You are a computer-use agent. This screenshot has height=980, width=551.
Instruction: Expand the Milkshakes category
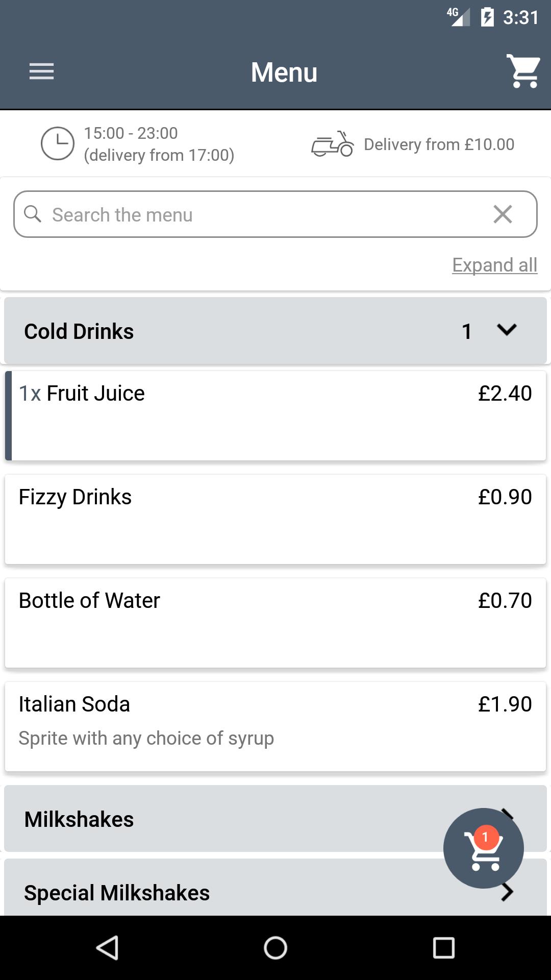[204, 819]
